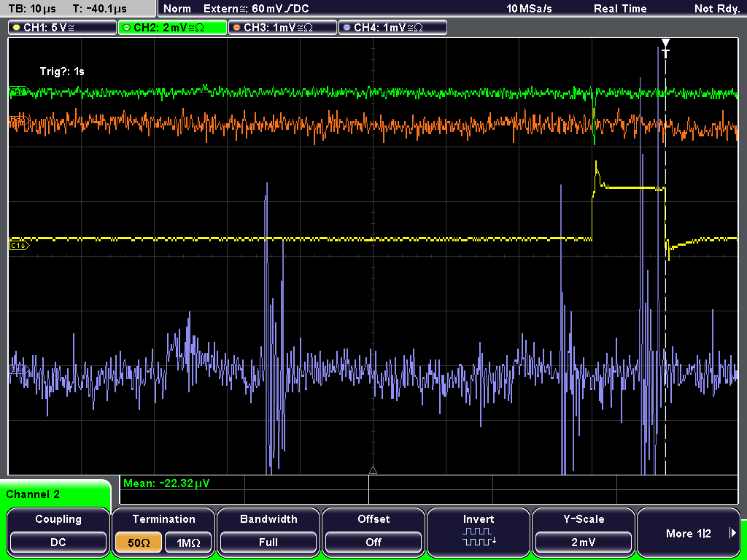Open the Y-Scale 2 mV setting
This screenshot has width=747, height=560.
click(x=584, y=542)
